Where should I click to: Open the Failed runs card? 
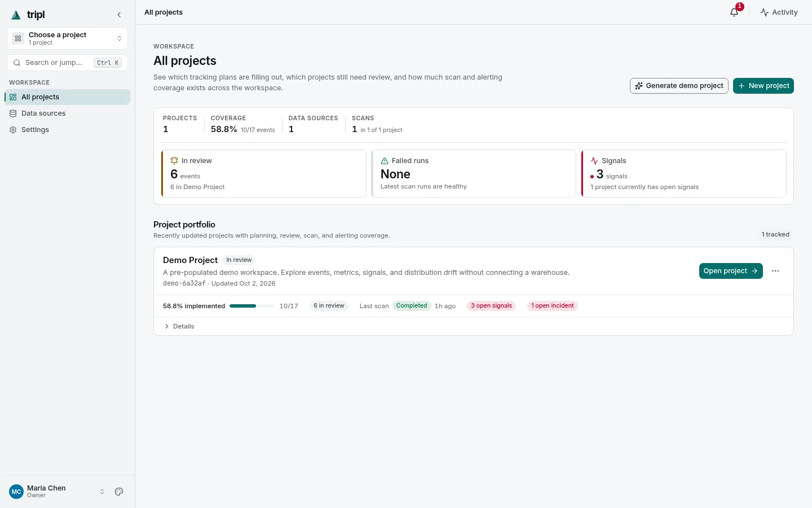pyautogui.click(x=474, y=173)
